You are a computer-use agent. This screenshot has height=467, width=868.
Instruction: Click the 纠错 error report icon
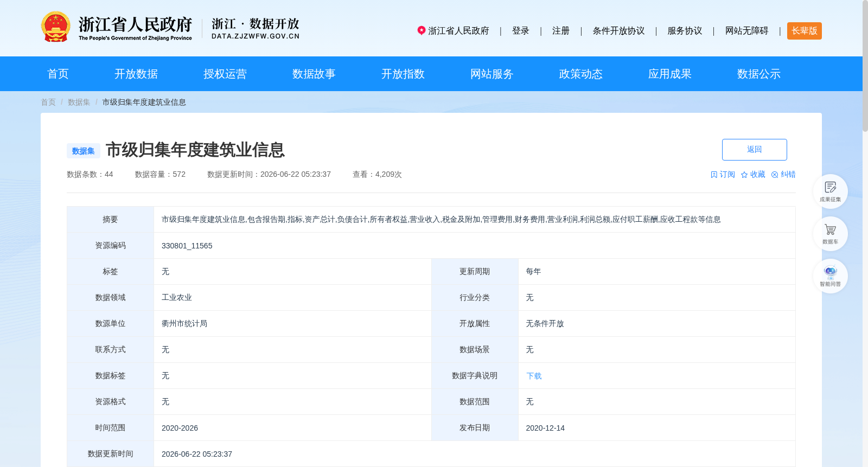[775, 175]
